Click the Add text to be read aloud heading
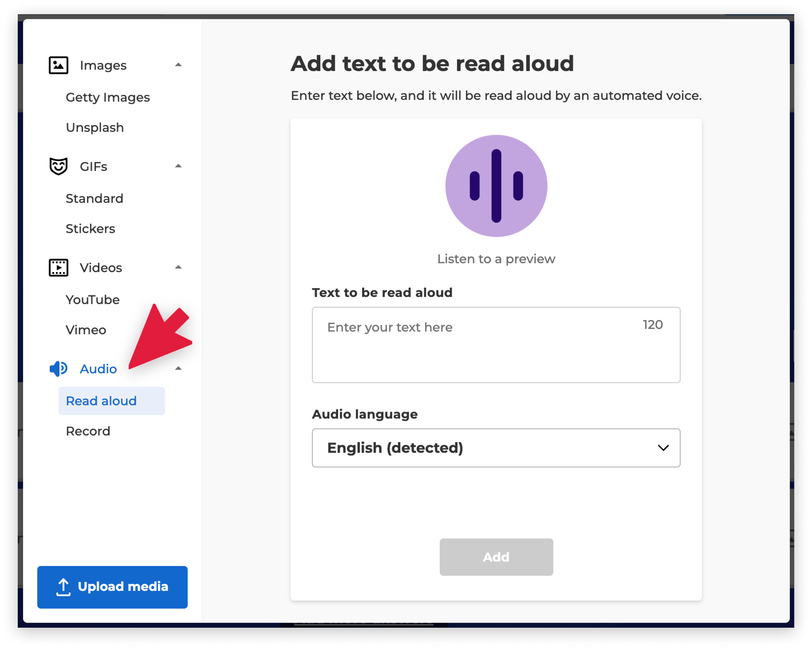Screen dimensions: 812x649 click(432, 63)
